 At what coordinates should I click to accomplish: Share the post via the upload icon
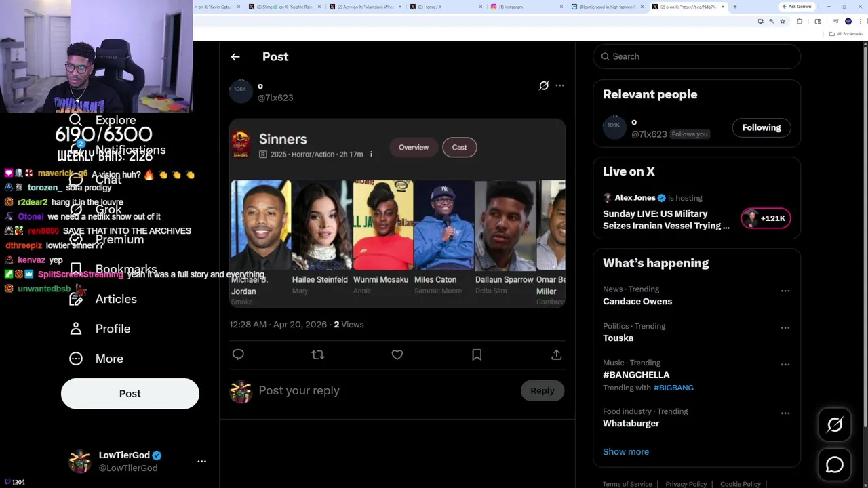coord(556,354)
